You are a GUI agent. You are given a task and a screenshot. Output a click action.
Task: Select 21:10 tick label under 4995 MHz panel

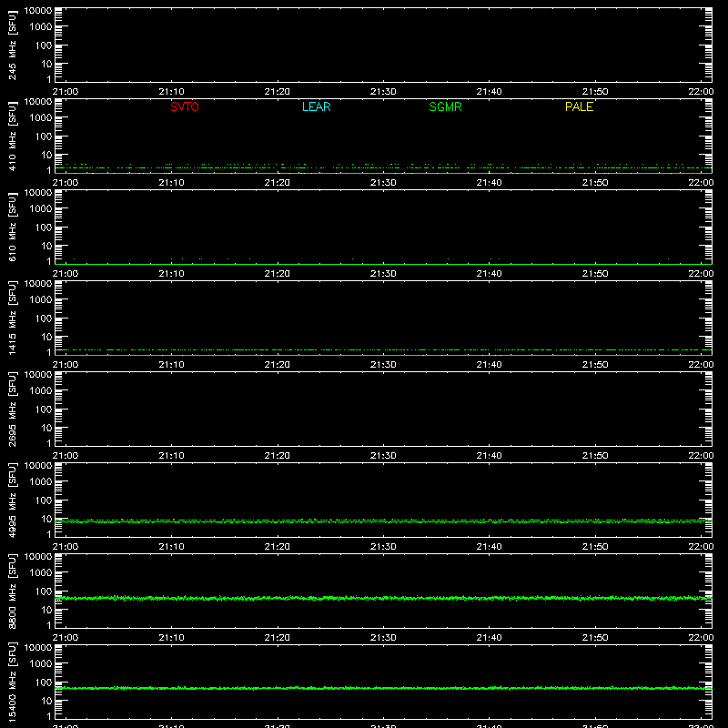click(x=171, y=547)
